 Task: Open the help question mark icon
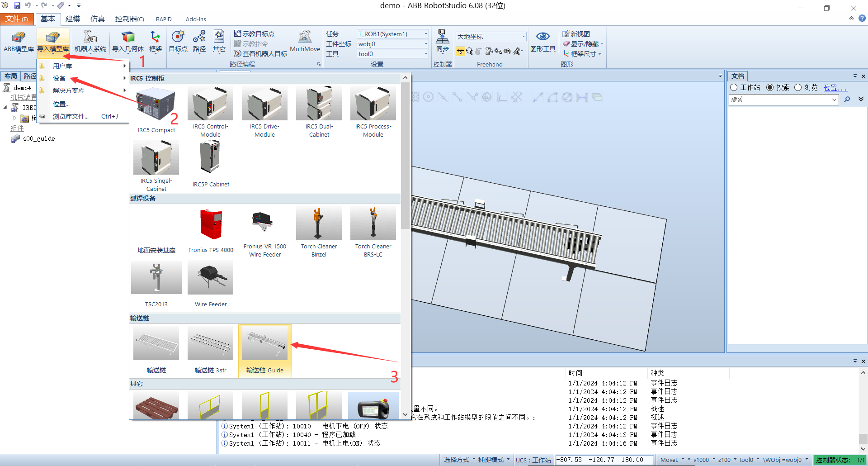click(862, 19)
